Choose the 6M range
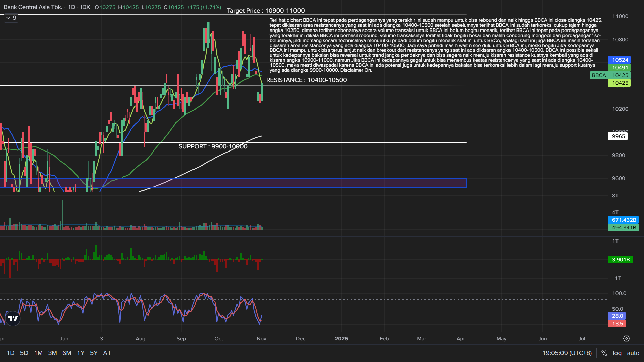The height and width of the screenshot is (362, 644). click(x=67, y=353)
